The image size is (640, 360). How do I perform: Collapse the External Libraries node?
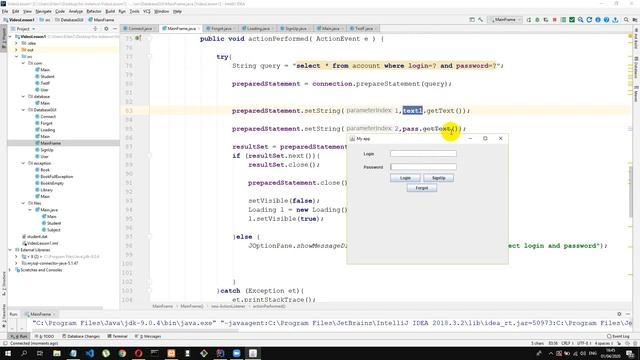coord(10,249)
